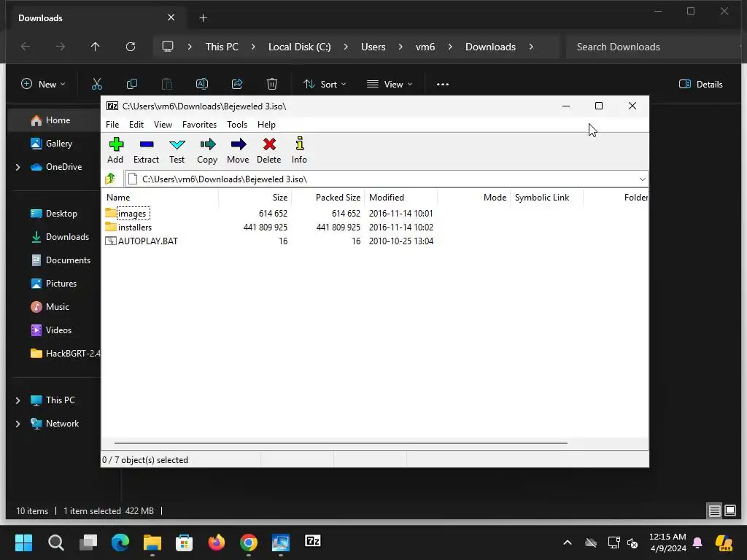
Task: Open the File menu in 7-Zip
Action: pos(112,124)
